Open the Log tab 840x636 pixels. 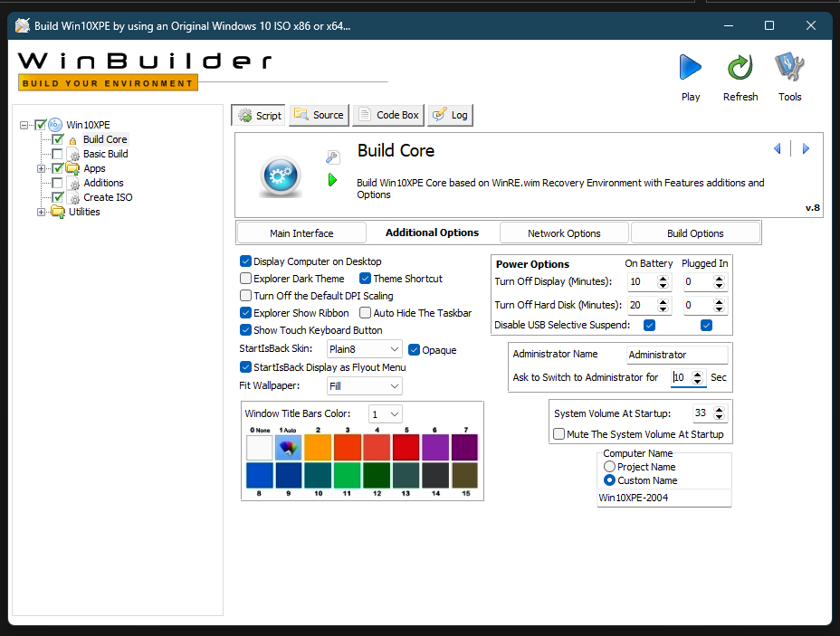pyautogui.click(x=451, y=115)
